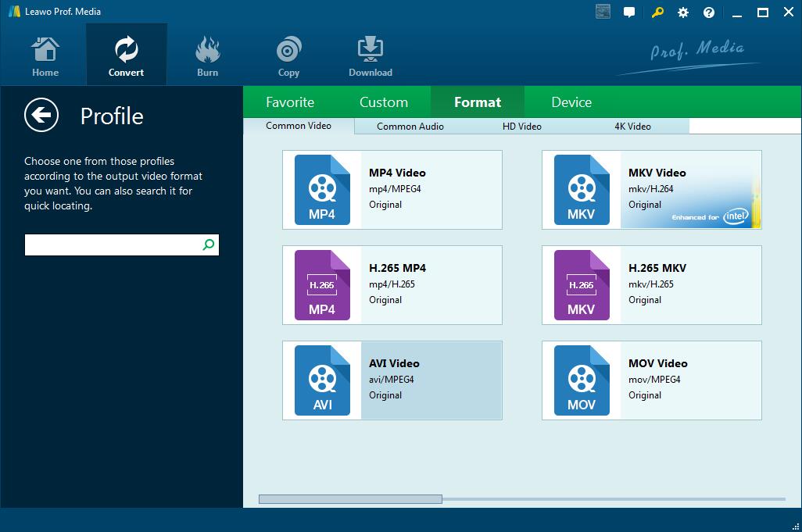Screen dimensions: 802x532
Task: Choose the MP4 Video profile
Action: (x=392, y=190)
